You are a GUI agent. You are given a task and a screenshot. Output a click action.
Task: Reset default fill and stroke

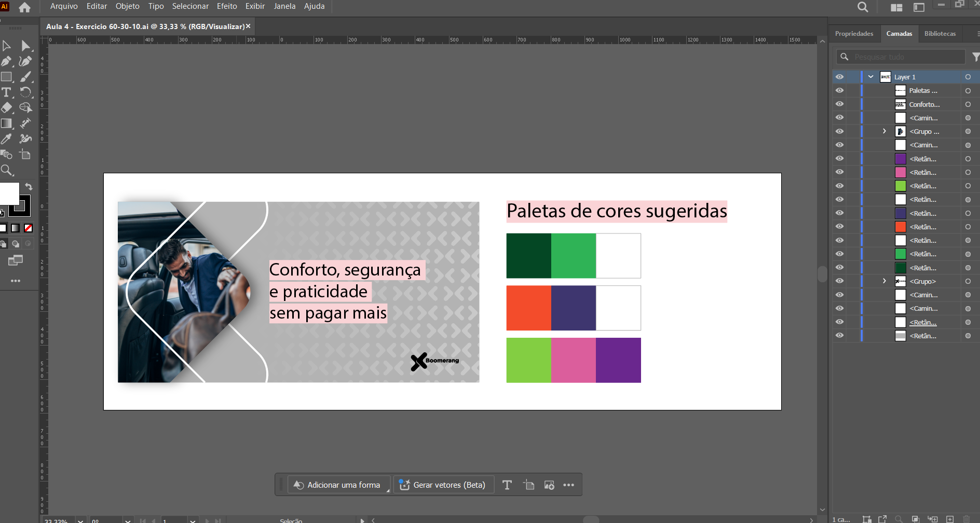click(x=2, y=213)
